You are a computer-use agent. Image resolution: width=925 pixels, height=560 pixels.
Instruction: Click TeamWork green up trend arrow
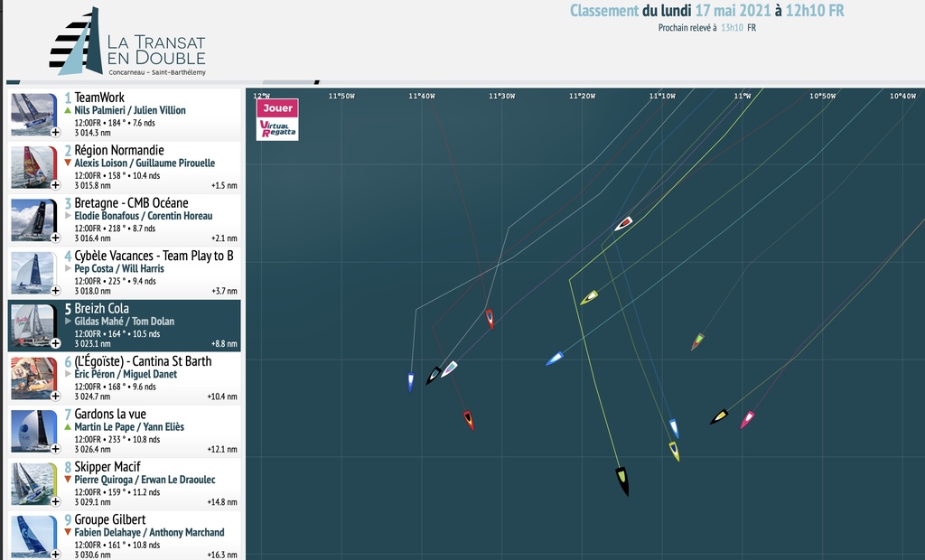pyautogui.click(x=68, y=110)
